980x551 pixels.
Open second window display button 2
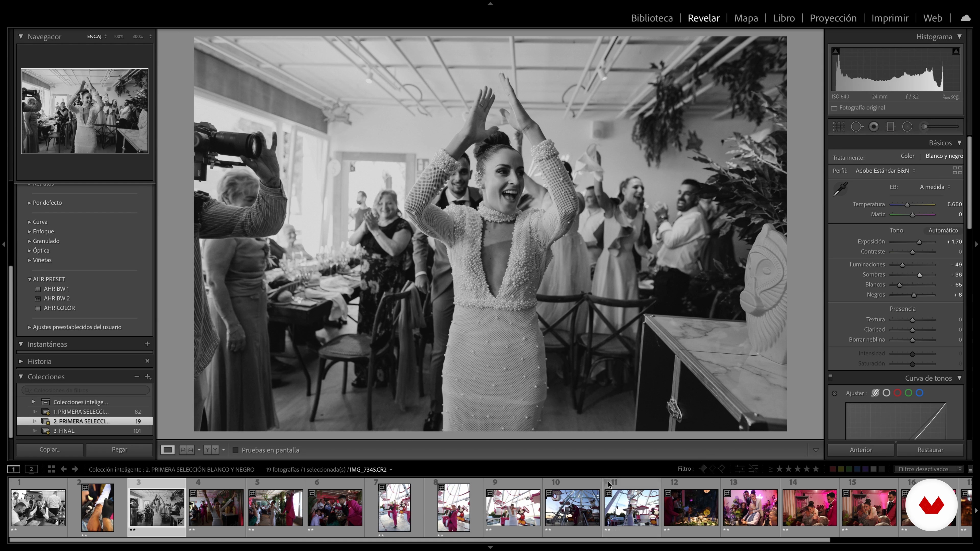pos(31,469)
